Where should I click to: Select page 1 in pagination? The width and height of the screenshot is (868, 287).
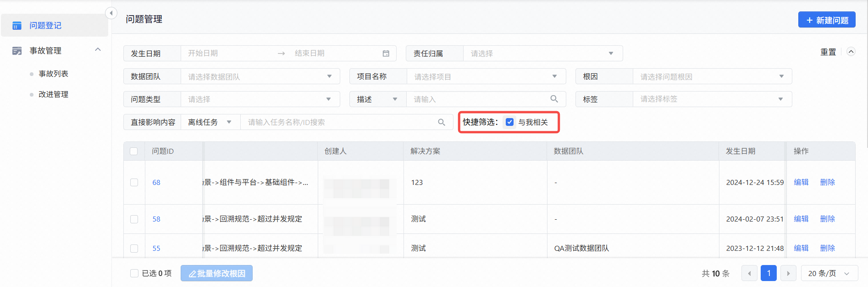768,273
